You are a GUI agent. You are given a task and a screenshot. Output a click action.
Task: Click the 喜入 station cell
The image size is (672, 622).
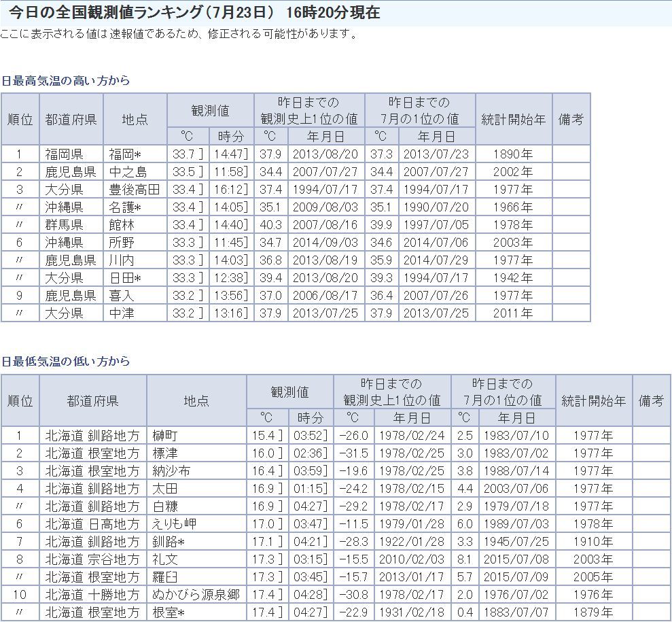coord(122,296)
